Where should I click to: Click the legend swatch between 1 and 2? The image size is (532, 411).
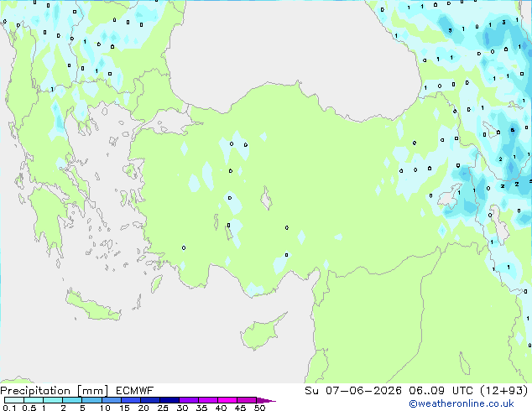tap(53, 400)
